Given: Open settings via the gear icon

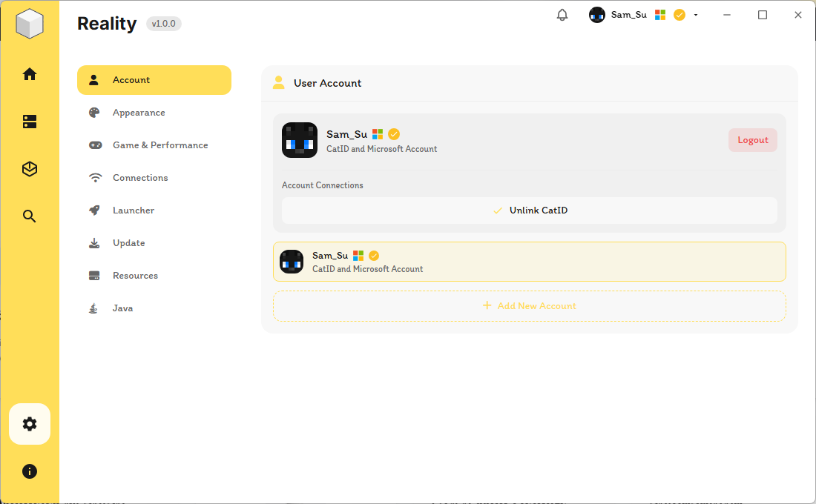Looking at the screenshot, I should (30, 424).
